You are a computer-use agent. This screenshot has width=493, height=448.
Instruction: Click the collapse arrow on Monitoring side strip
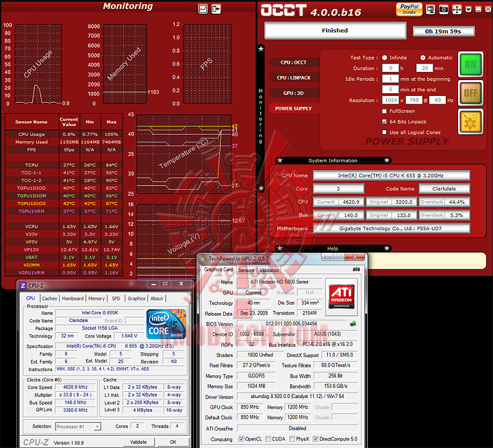[x=261, y=188]
